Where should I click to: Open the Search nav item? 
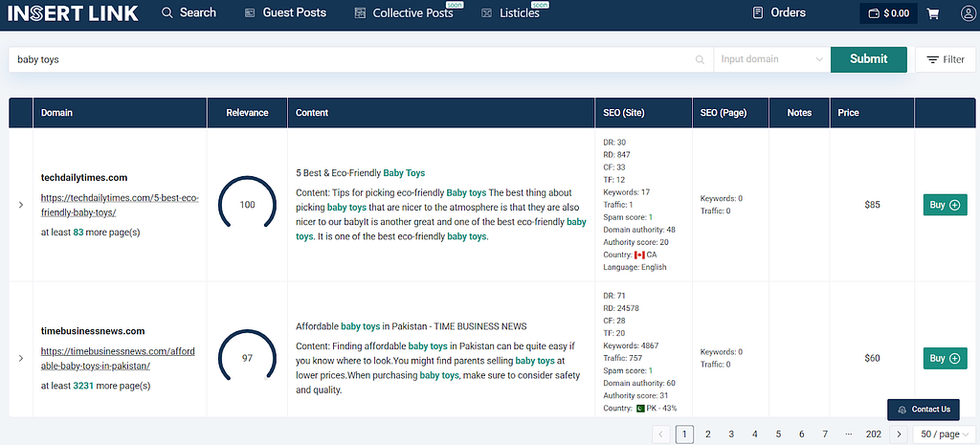(x=189, y=12)
